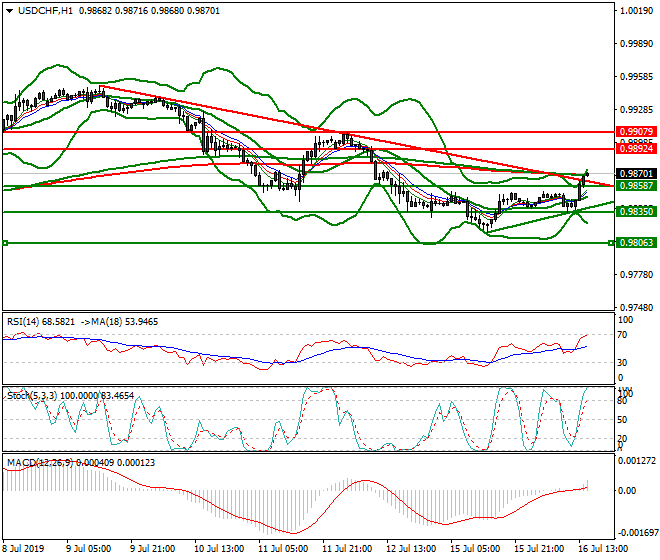This screenshot has width=660, height=560.
Task: Click the 0.97480 price scale value
Action: pos(636,308)
